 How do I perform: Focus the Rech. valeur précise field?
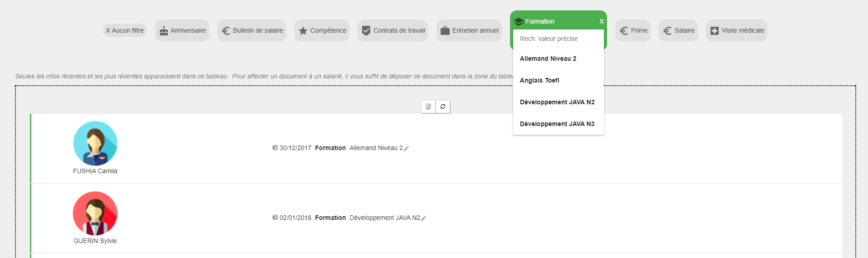[x=559, y=39]
